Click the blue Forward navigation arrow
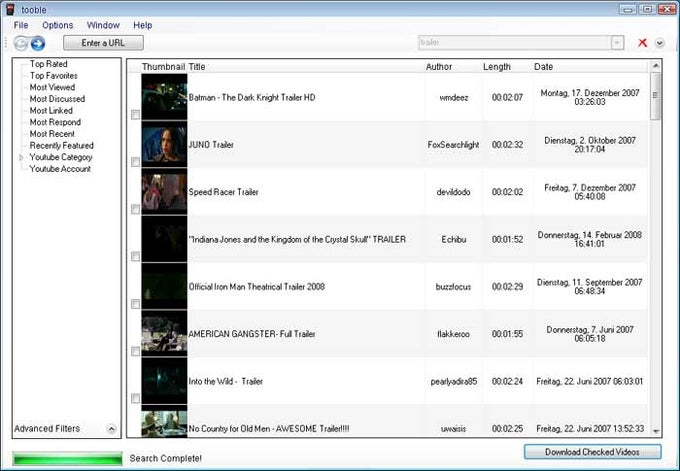This screenshot has width=680, height=471. pos(38,43)
